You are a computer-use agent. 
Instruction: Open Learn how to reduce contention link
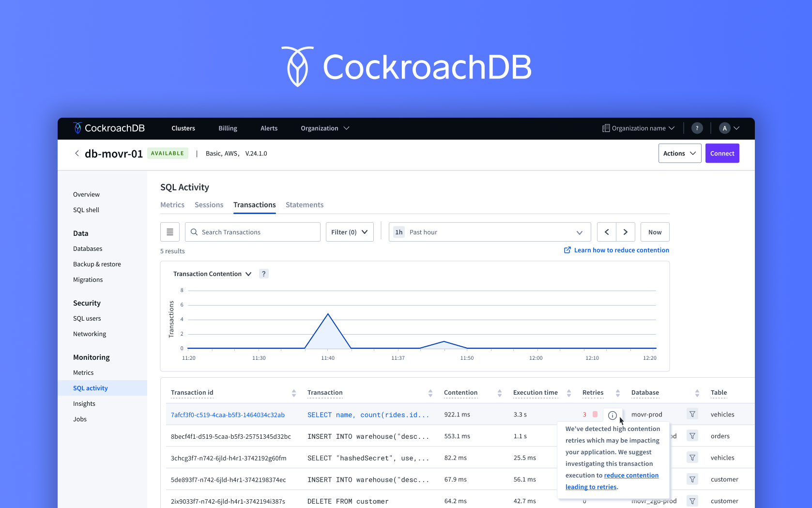[621, 250]
